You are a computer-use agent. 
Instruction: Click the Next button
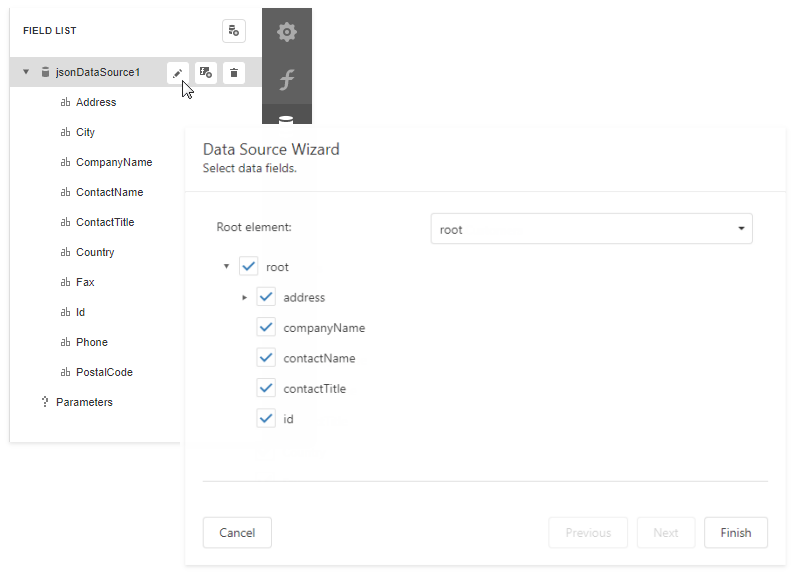pos(666,532)
